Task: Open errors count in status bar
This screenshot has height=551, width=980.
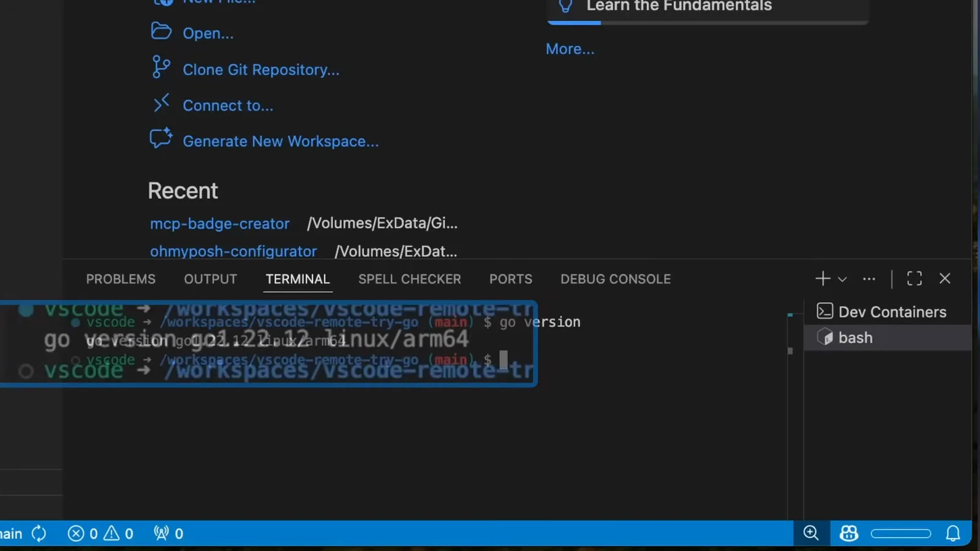Action: click(x=83, y=534)
